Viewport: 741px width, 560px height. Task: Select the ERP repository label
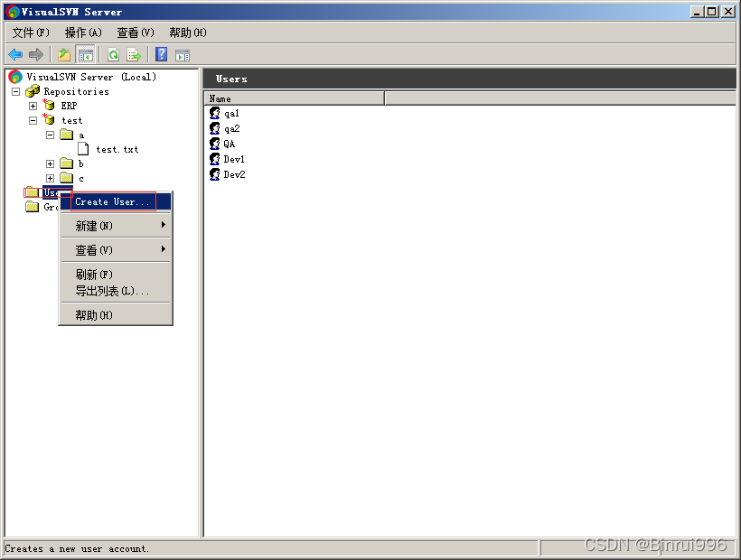tap(69, 106)
